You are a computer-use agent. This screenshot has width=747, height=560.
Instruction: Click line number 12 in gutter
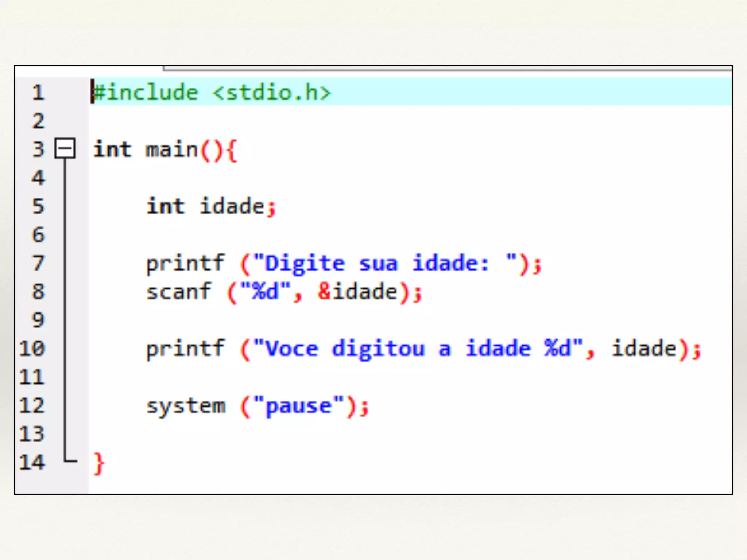[32, 405]
